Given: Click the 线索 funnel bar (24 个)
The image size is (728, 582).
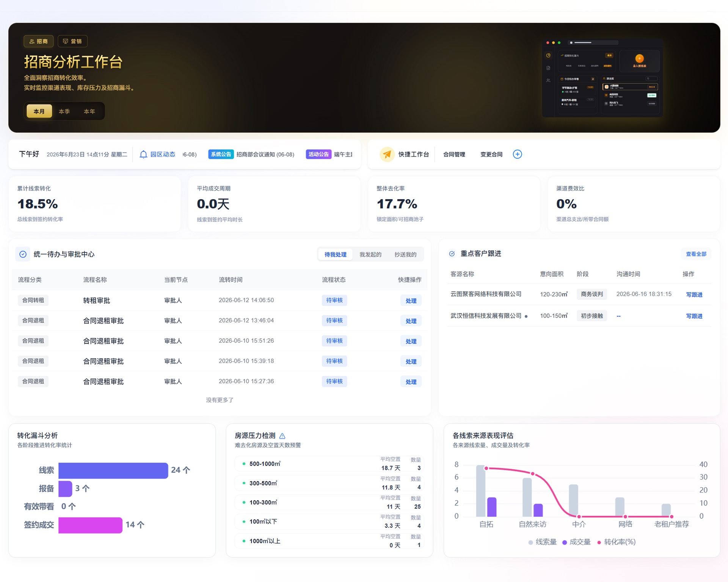Looking at the screenshot, I should point(113,471).
